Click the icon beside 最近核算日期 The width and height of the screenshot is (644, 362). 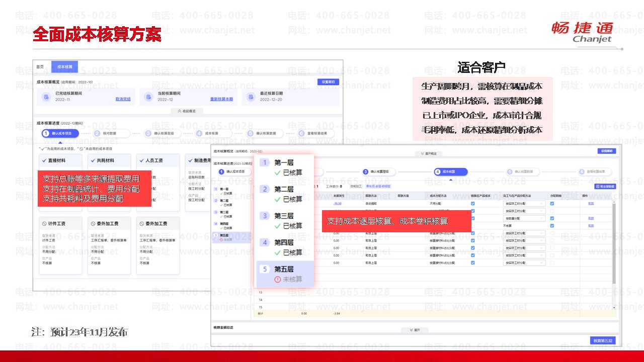click(251, 97)
